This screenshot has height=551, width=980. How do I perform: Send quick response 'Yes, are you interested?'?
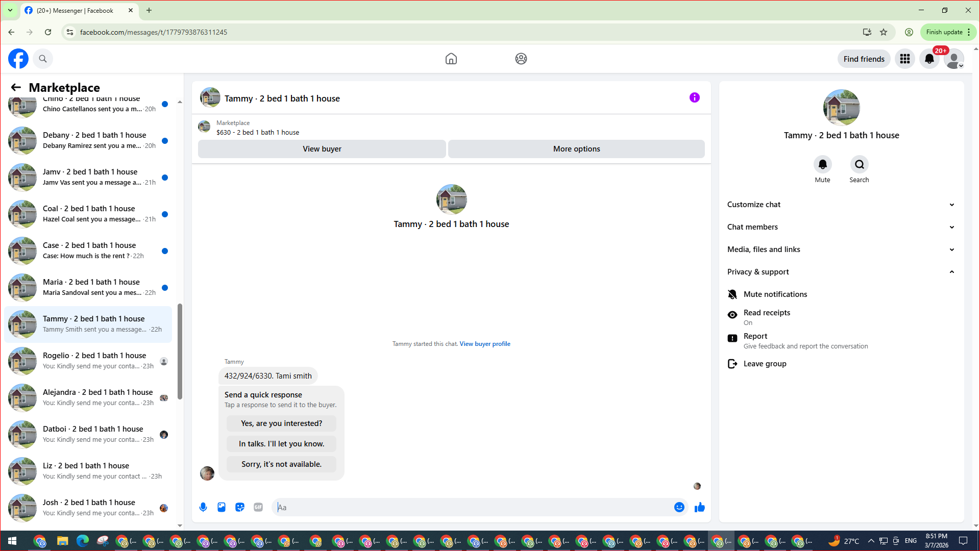pyautogui.click(x=282, y=423)
